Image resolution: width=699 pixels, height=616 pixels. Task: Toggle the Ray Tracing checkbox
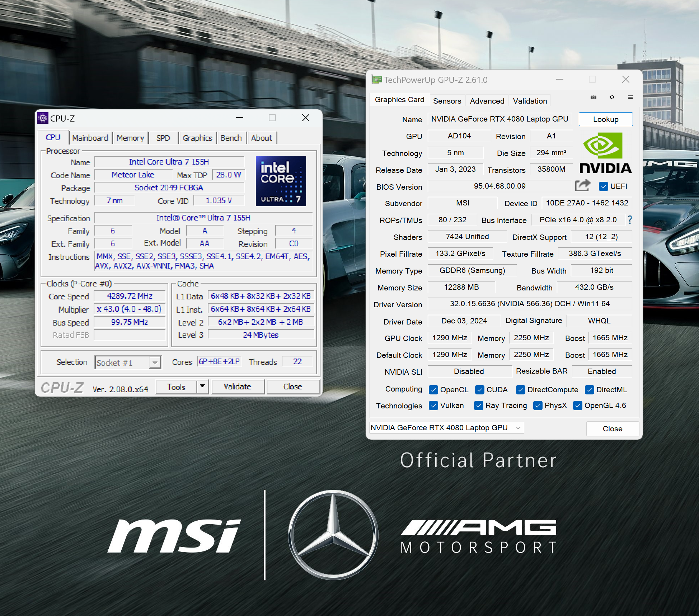point(479,406)
